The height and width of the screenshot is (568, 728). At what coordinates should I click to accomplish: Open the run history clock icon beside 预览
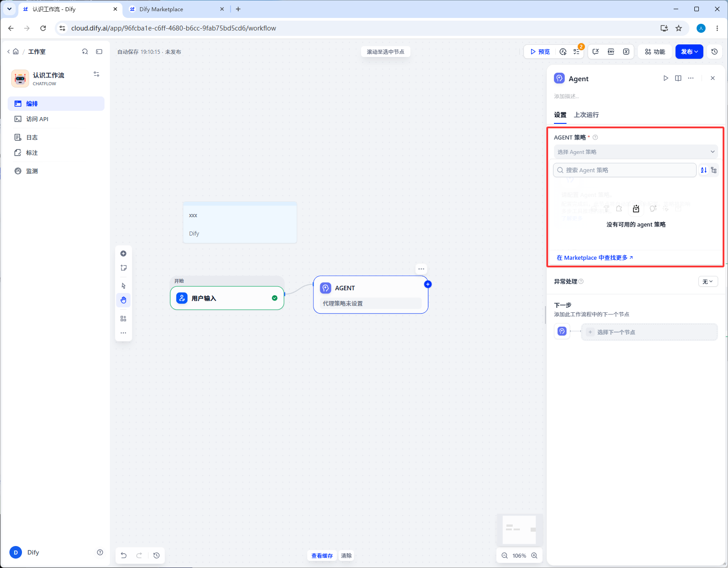tap(563, 52)
